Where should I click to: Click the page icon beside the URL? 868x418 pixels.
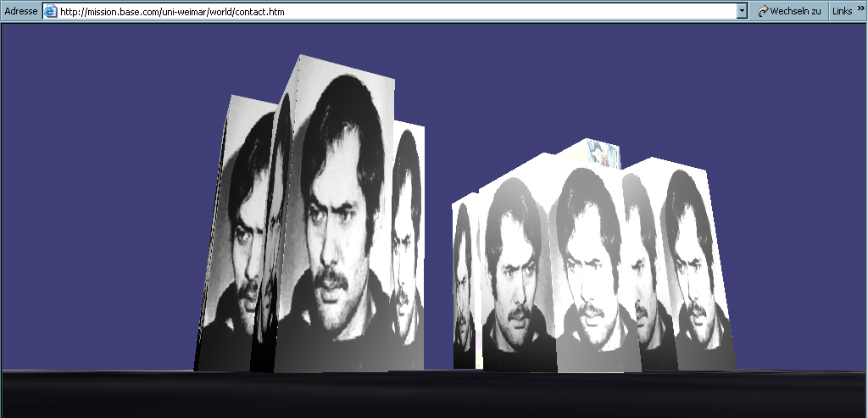50,11
